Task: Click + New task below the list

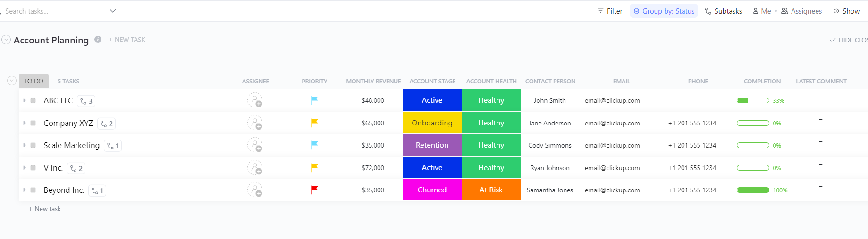Action: click(x=45, y=209)
